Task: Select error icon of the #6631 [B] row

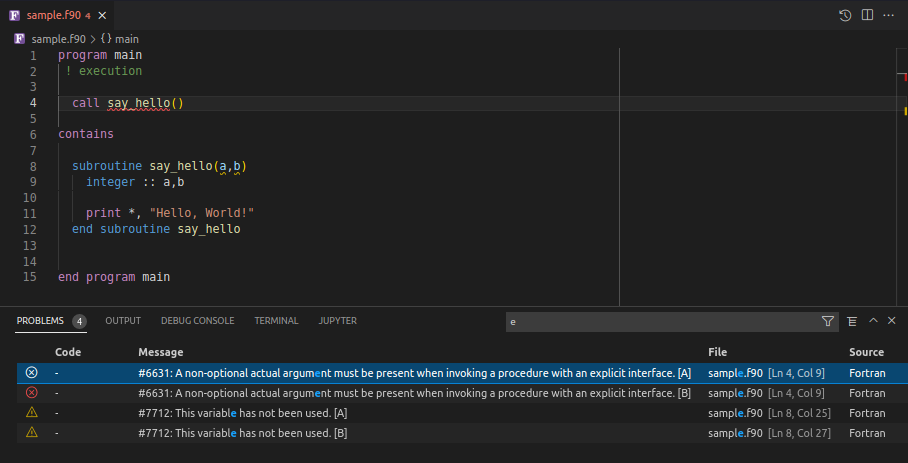Action: [32, 393]
